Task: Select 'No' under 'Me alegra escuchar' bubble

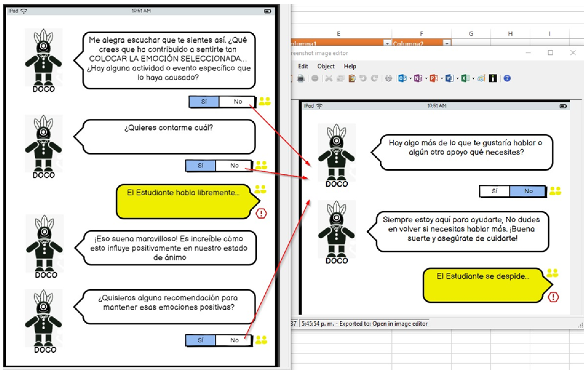Action: click(x=237, y=102)
